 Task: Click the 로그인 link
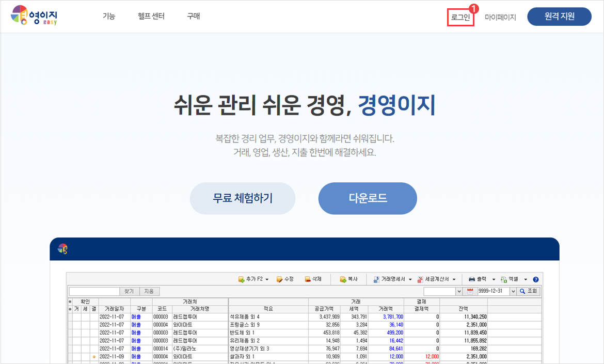click(460, 18)
